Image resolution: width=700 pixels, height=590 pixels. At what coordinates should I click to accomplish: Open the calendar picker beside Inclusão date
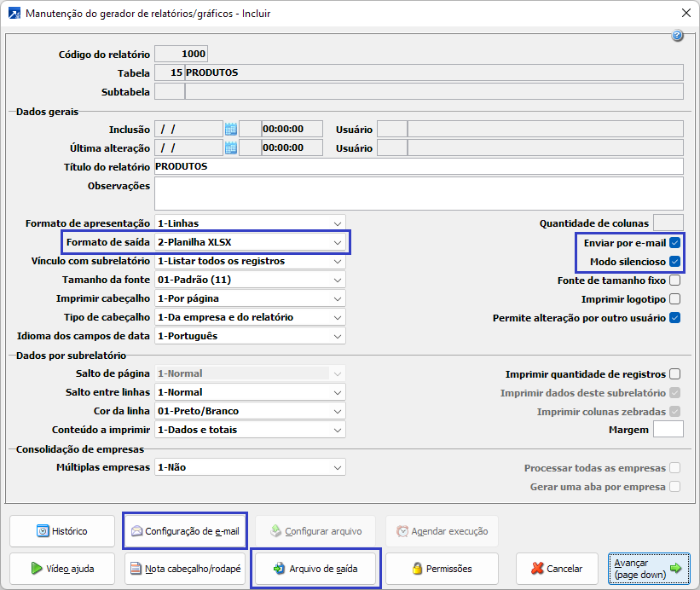coord(230,130)
